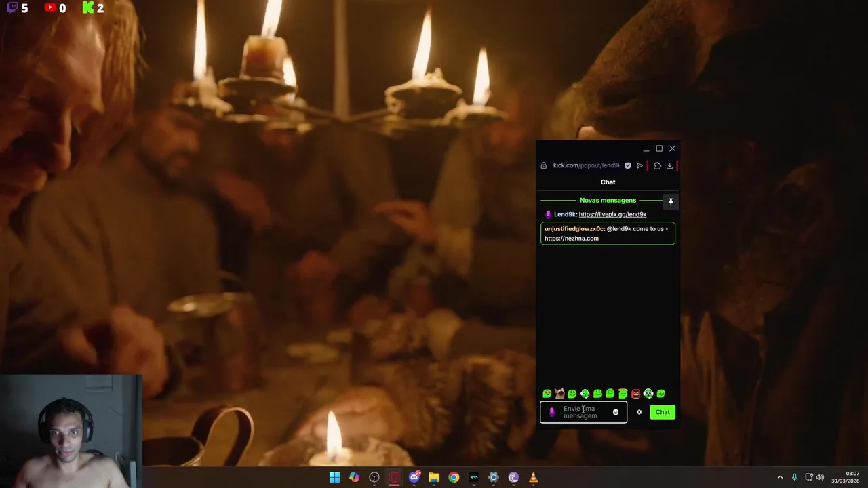Open Google Chrome from the taskbar
The height and width of the screenshot is (488, 868).
point(454,478)
